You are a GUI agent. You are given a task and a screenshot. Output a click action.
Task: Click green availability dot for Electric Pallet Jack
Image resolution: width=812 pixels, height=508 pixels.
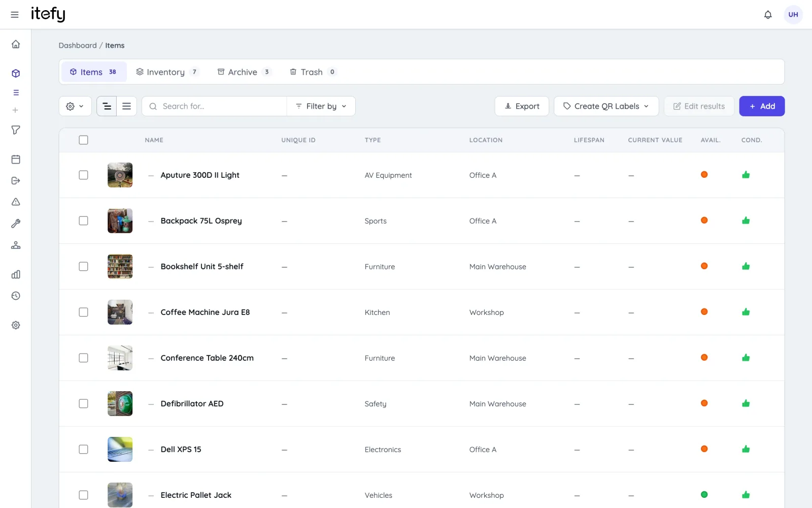coord(704,495)
